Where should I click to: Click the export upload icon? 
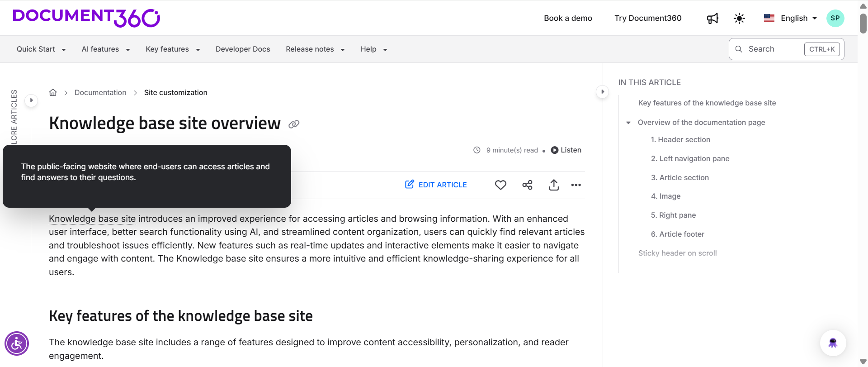[554, 185]
